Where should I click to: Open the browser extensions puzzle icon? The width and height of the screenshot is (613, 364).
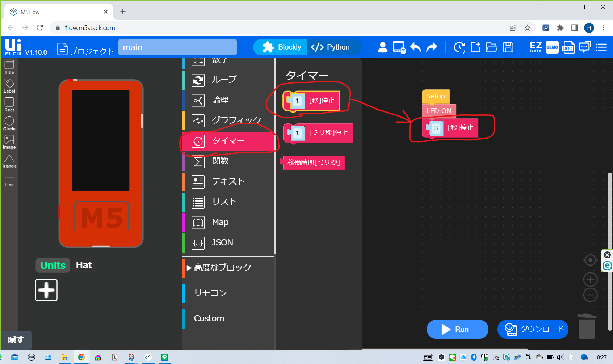[560, 28]
